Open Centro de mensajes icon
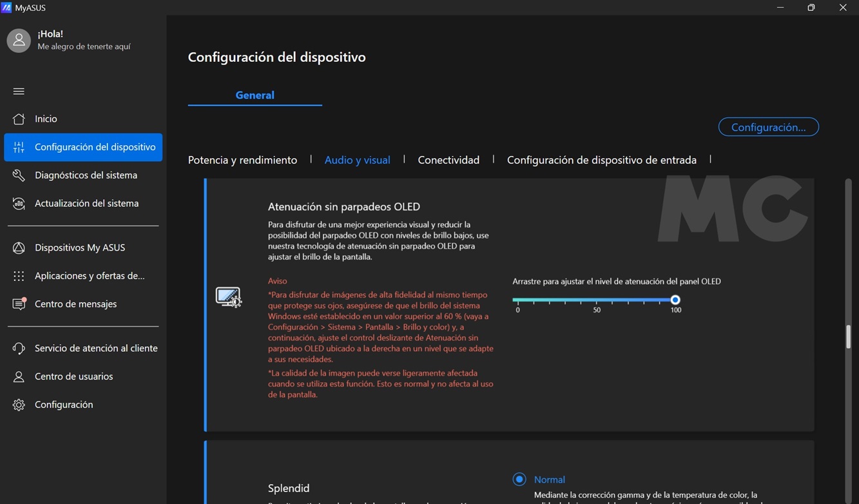 [19, 304]
